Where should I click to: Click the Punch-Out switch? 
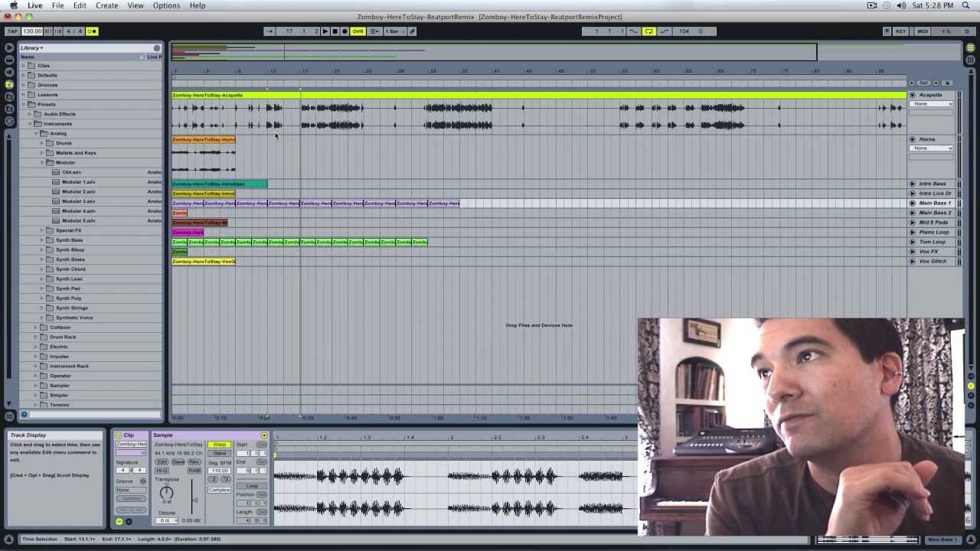[664, 31]
